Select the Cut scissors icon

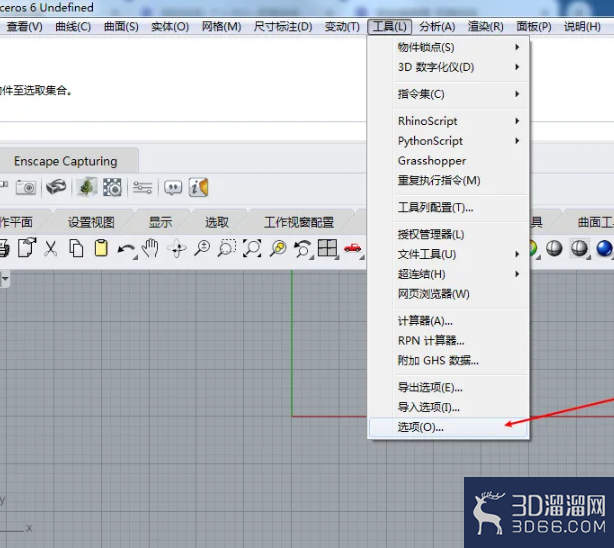51,248
